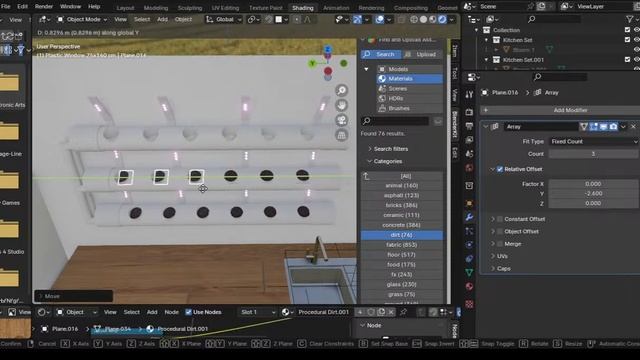Open the Object Mode dropdown
Viewport: 640px width, 360px height.
point(82,19)
